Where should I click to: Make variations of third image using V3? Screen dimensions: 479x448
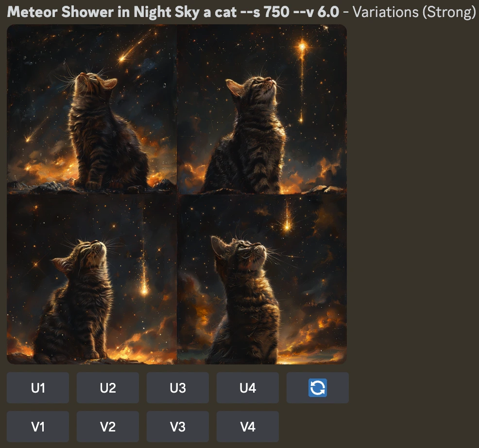178,426
